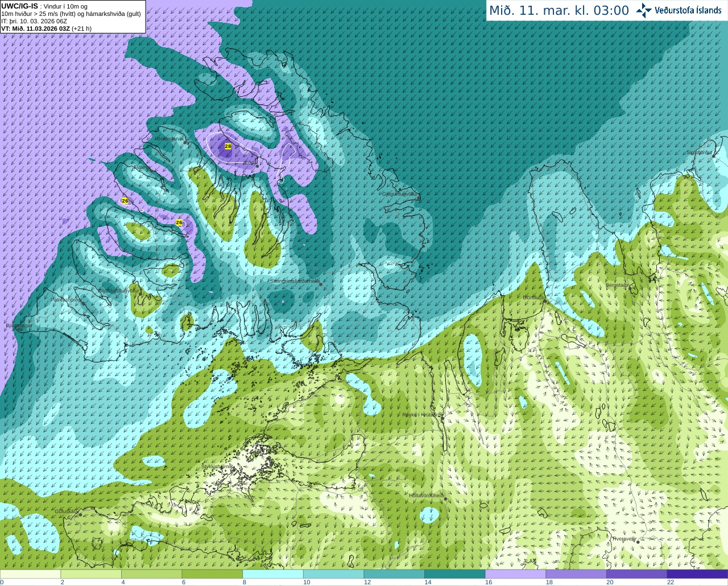
Task: Select the 22+ dark indigo legend swatch
Action: click(x=697, y=574)
